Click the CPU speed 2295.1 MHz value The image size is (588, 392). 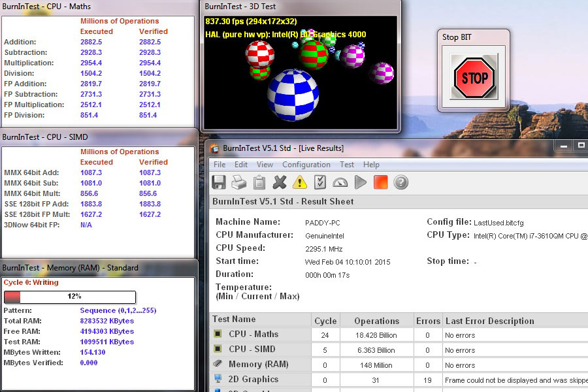pyautogui.click(x=323, y=249)
